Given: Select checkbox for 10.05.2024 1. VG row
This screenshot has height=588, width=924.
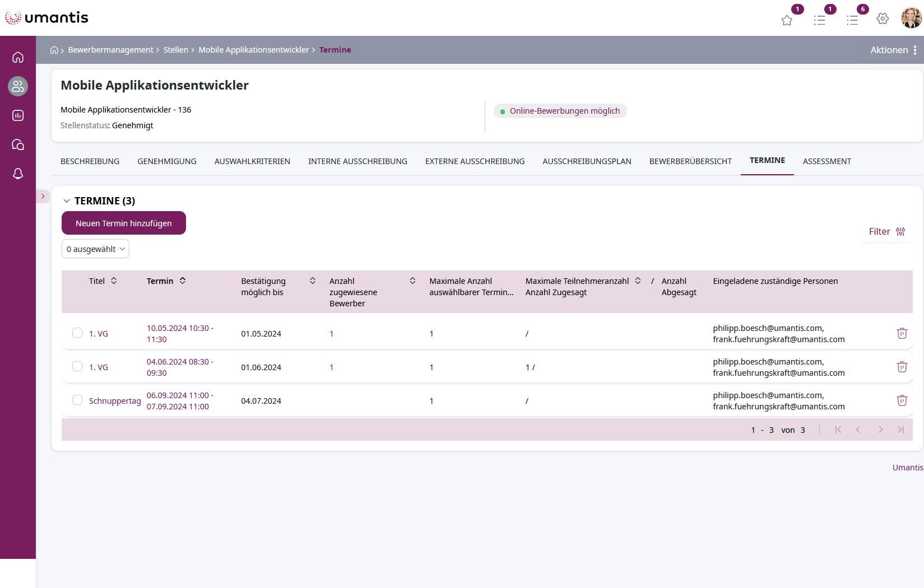Looking at the screenshot, I should click(x=77, y=333).
